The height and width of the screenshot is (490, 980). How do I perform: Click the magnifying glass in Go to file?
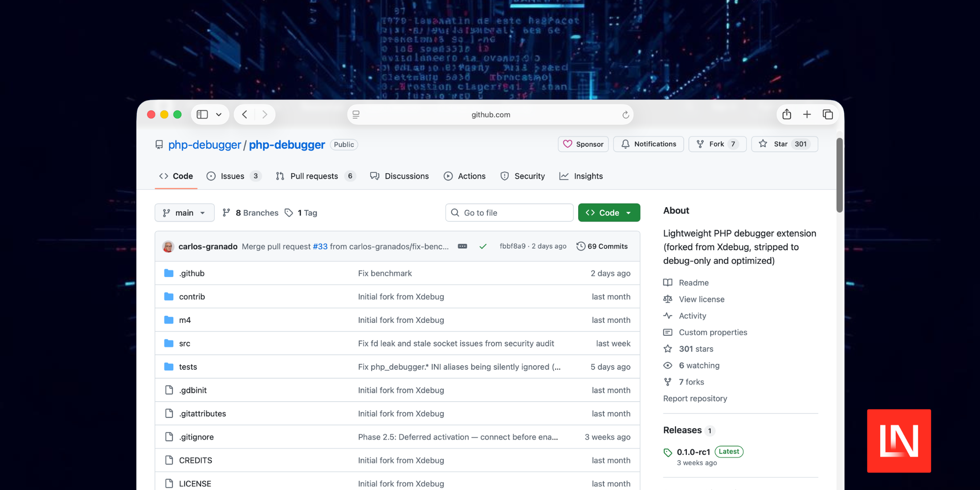pyautogui.click(x=455, y=212)
